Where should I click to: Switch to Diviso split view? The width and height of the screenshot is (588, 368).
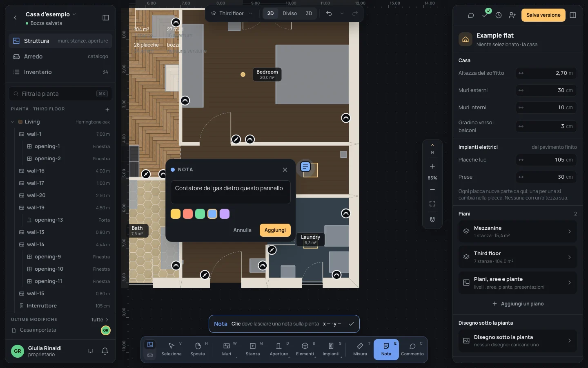(x=290, y=13)
